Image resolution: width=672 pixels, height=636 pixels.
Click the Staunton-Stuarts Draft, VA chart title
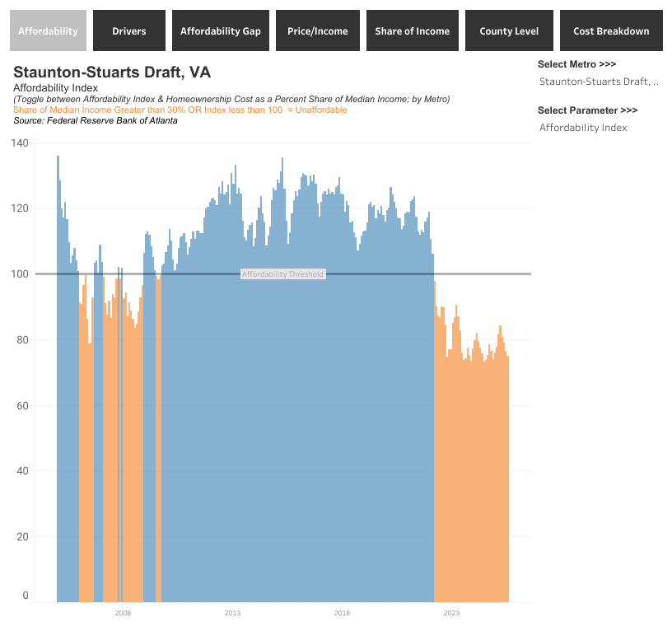112,72
